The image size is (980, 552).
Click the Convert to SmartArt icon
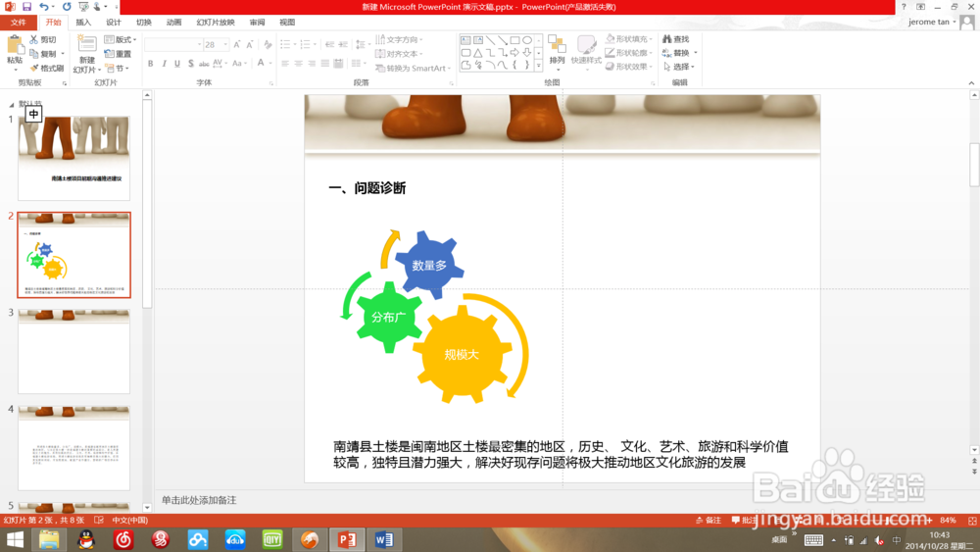coord(379,68)
